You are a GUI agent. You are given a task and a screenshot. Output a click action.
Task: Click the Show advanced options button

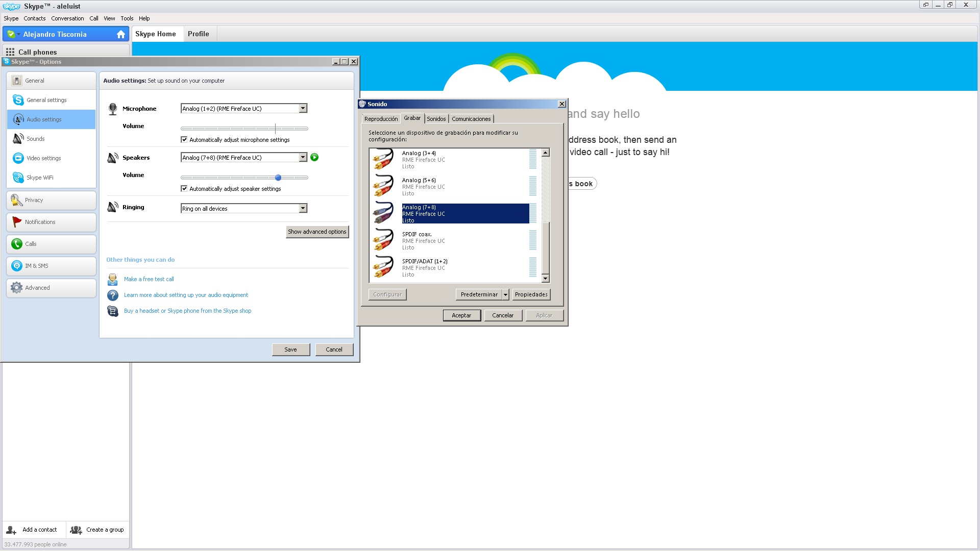coord(317,232)
